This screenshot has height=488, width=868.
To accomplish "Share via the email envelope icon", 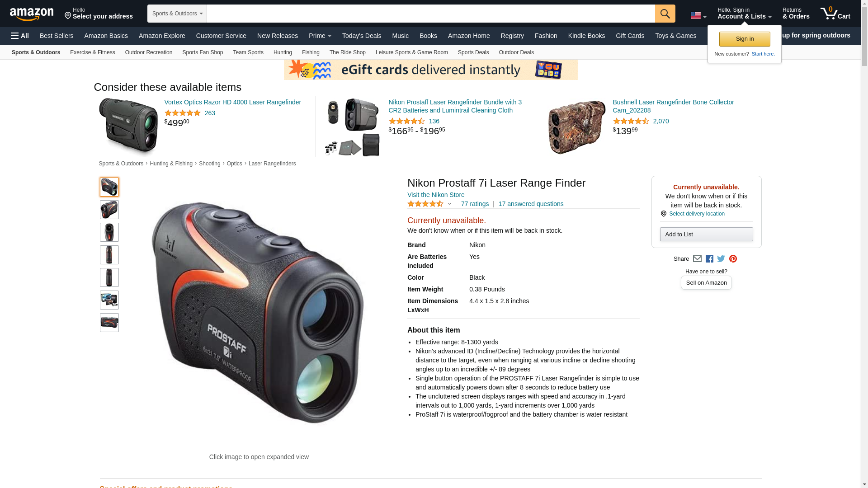I will (697, 259).
